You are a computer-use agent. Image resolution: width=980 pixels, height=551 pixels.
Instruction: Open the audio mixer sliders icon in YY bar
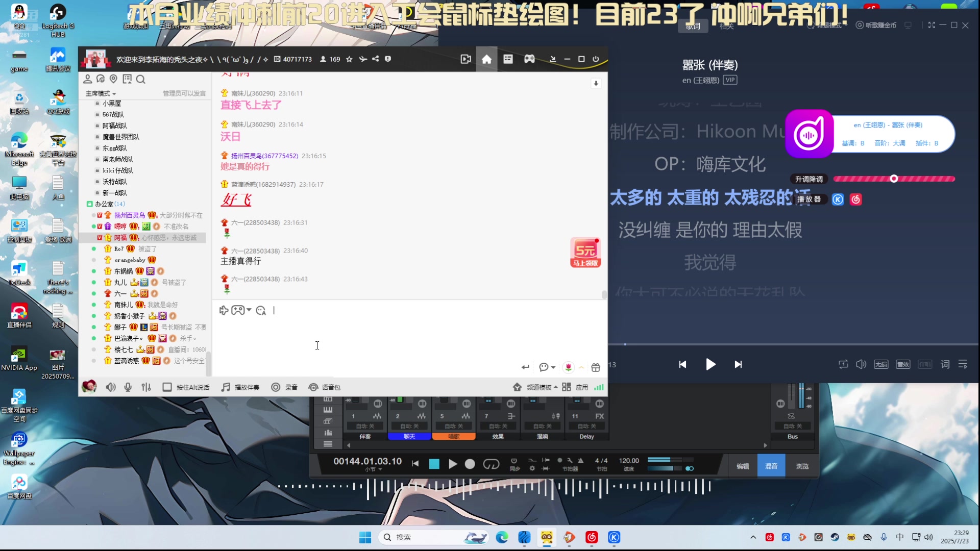tap(146, 387)
